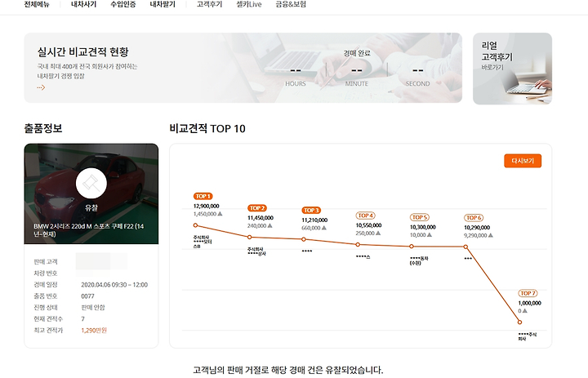Open the 리얼 고객후기 바로가기 banner
Viewport: 588px width, 378px height.
click(x=512, y=69)
